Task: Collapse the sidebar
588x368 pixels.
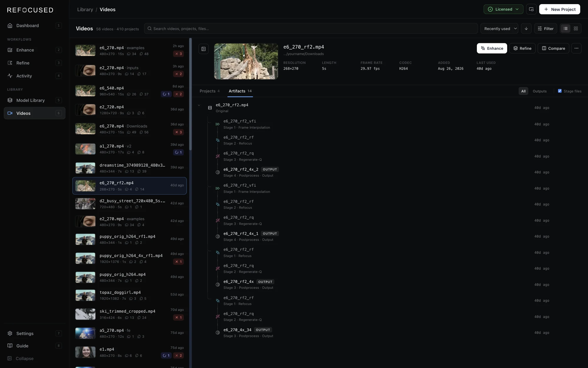Action: [x=34, y=359]
